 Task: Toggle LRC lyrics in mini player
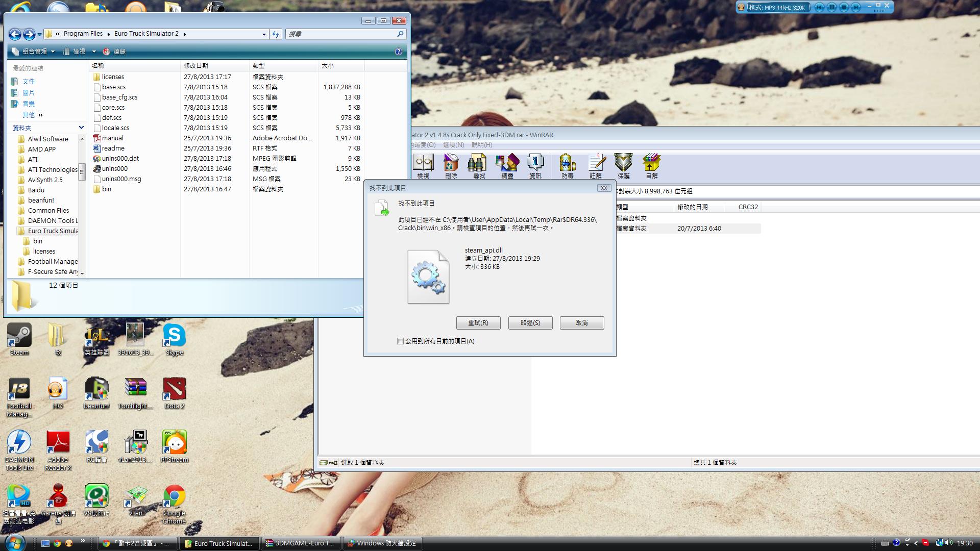[x=881, y=11]
